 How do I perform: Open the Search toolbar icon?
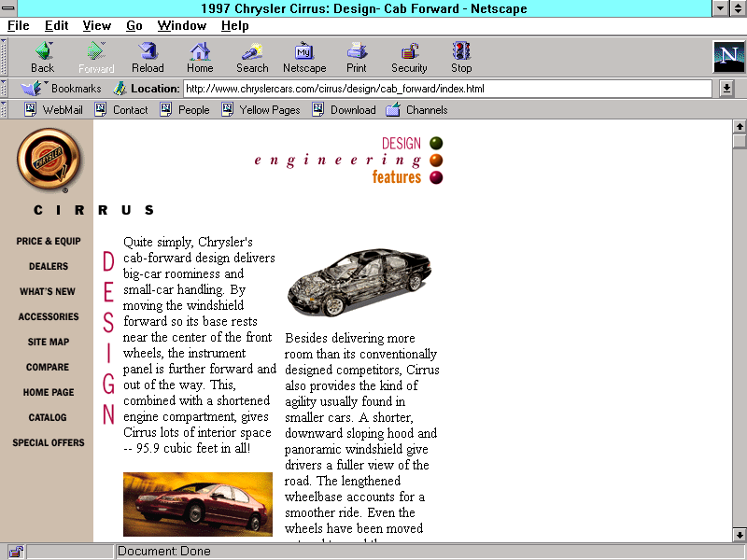[252, 57]
